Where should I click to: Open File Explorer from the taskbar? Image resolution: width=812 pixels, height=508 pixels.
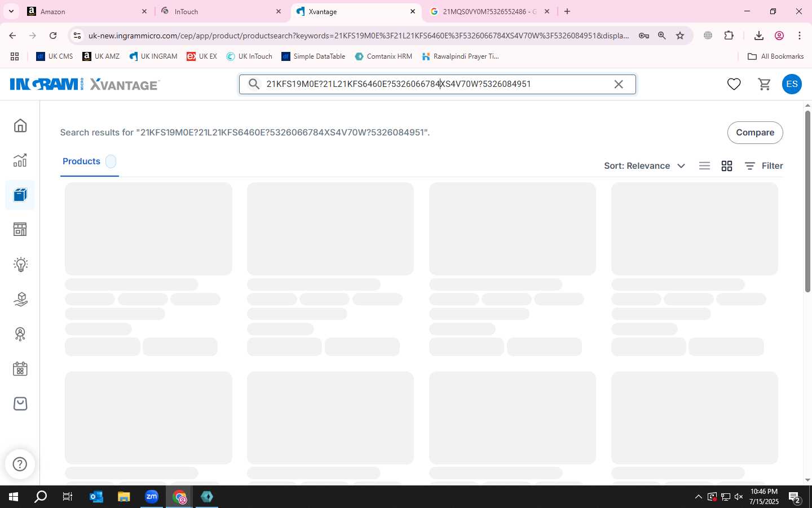[123, 497]
